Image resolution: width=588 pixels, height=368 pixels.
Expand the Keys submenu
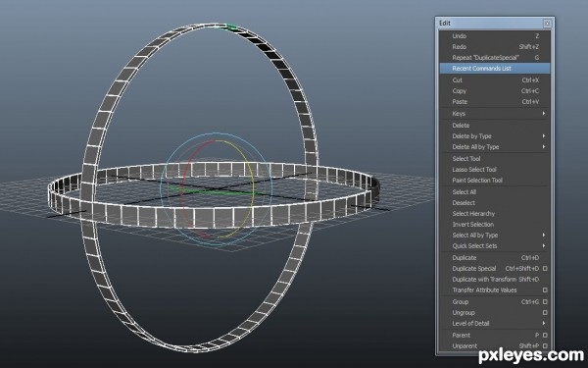495,114
